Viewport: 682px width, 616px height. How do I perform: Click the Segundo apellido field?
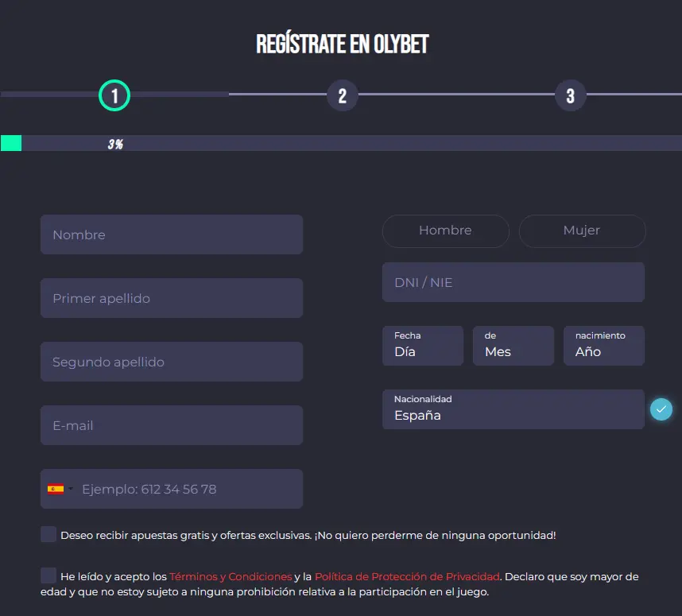pos(172,362)
